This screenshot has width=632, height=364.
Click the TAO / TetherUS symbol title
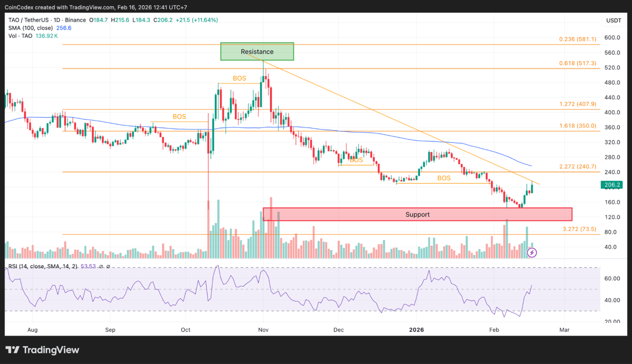[x=28, y=20]
